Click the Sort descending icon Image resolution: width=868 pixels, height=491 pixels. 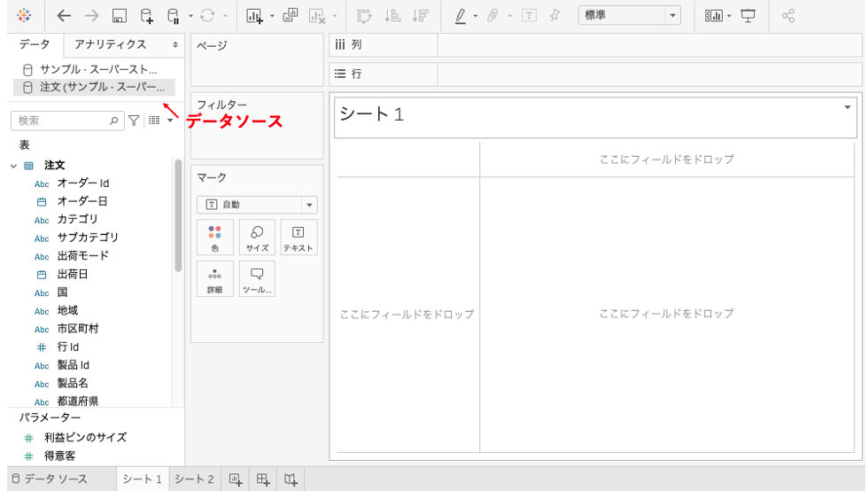click(x=421, y=16)
